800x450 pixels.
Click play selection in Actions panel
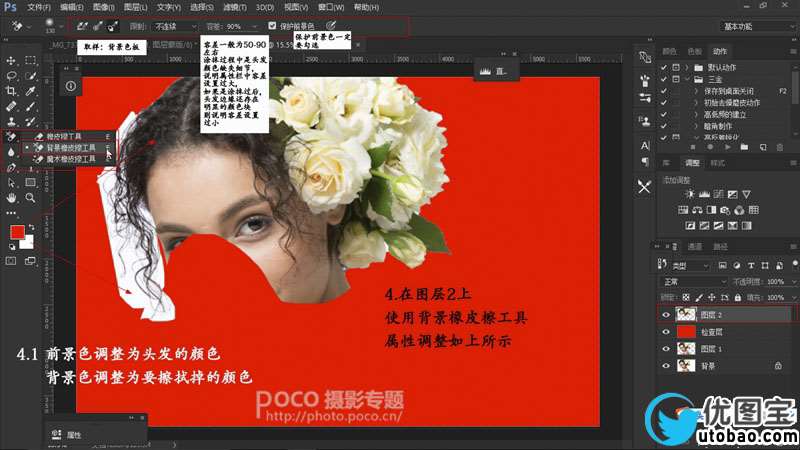click(x=728, y=147)
